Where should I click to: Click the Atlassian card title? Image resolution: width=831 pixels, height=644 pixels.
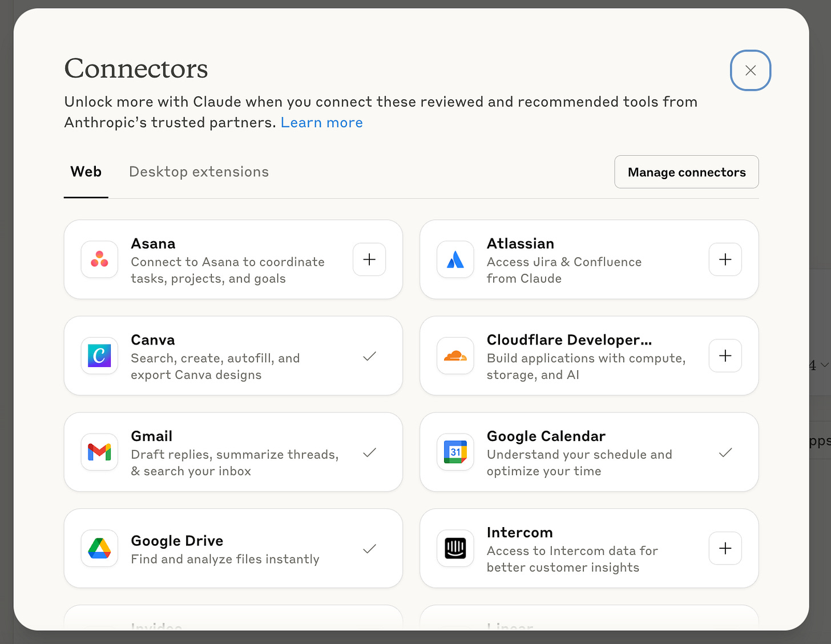click(521, 244)
